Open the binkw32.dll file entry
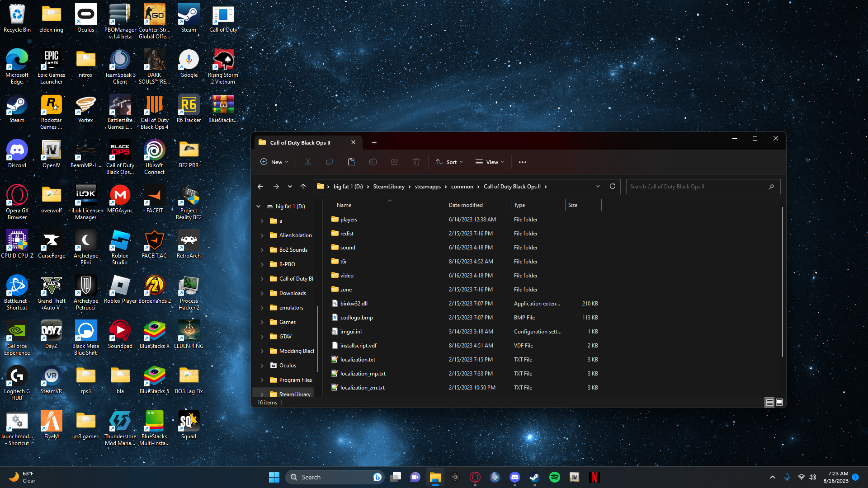Screen dimensions: 868x488 coord(354,303)
